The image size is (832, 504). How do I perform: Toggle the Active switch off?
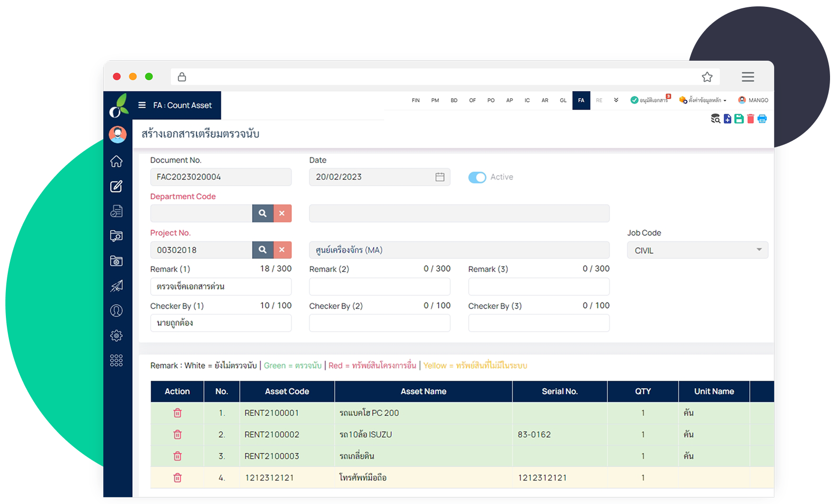pyautogui.click(x=477, y=177)
